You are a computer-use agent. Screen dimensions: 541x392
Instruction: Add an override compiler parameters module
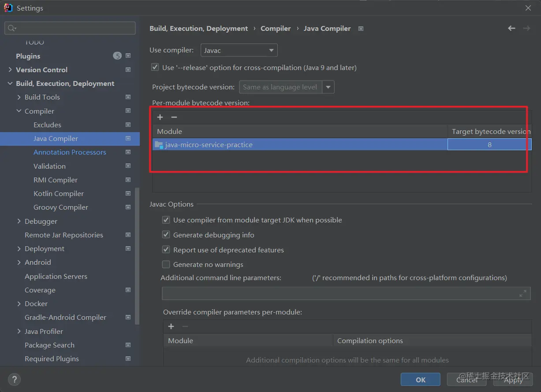[171, 326]
